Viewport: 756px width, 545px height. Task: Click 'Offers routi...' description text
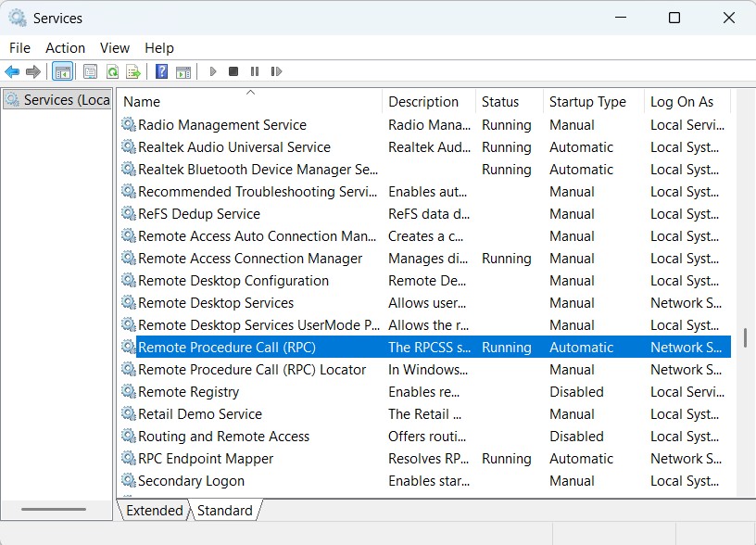[x=427, y=436]
